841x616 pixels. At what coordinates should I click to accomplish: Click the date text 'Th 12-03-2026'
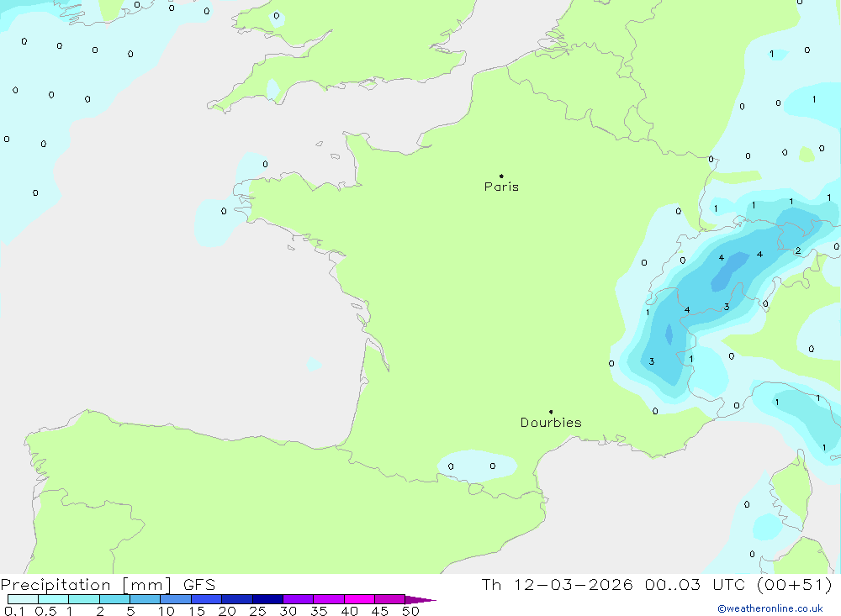[x=557, y=584]
